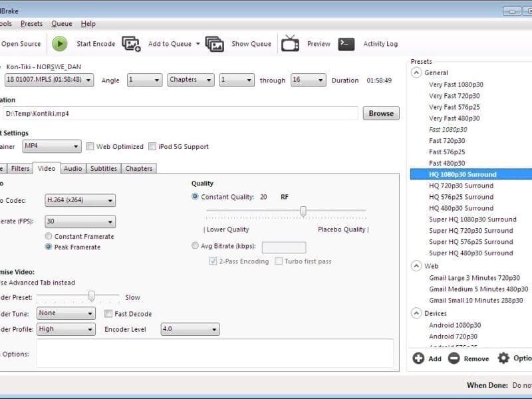Click the Preview television icon
The width and height of the screenshot is (532, 399).
pyautogui.click(x=290, y=44)
